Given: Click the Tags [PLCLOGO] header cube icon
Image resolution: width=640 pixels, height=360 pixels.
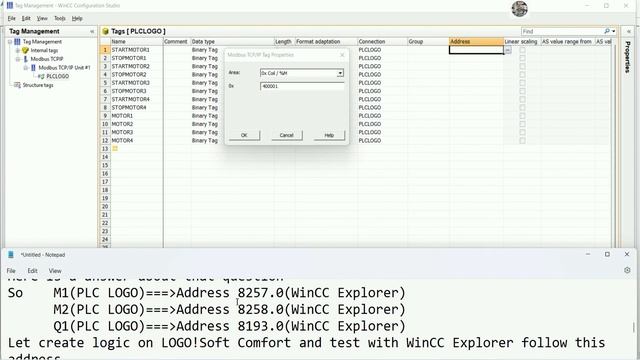Looking at the screenshot, I should pos(105,31).
